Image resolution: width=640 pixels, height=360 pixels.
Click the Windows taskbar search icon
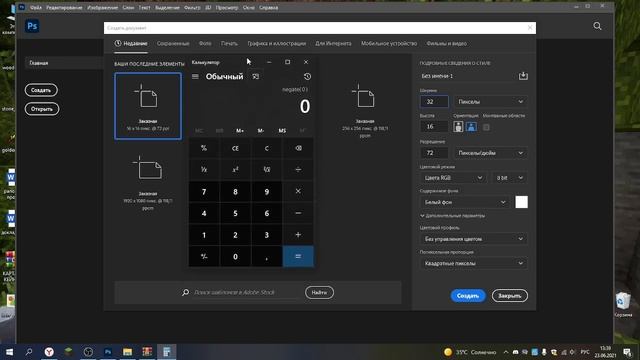point(29,351)
